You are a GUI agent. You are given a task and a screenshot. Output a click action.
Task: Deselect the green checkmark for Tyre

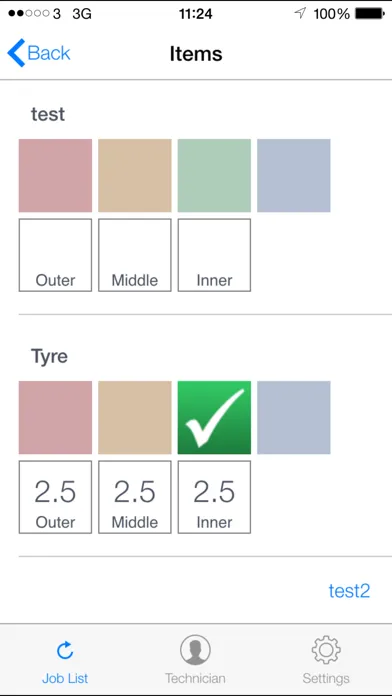click(214, 417)
